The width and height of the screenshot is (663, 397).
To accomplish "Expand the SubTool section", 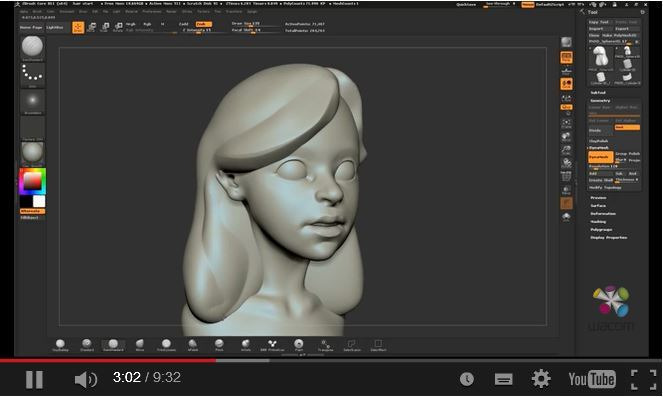I will pyautogui.click(x=598, y=92).
